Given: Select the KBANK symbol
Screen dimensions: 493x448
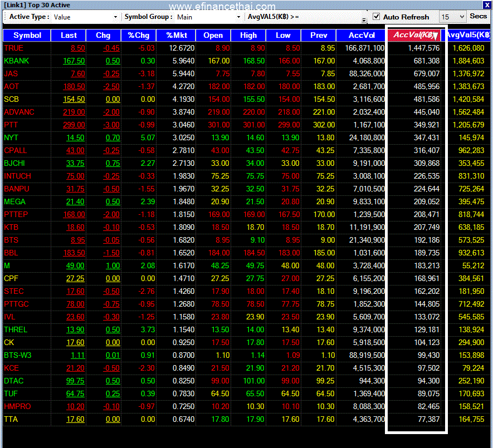Looking at the screenshot, I should (x=16, y=61).
